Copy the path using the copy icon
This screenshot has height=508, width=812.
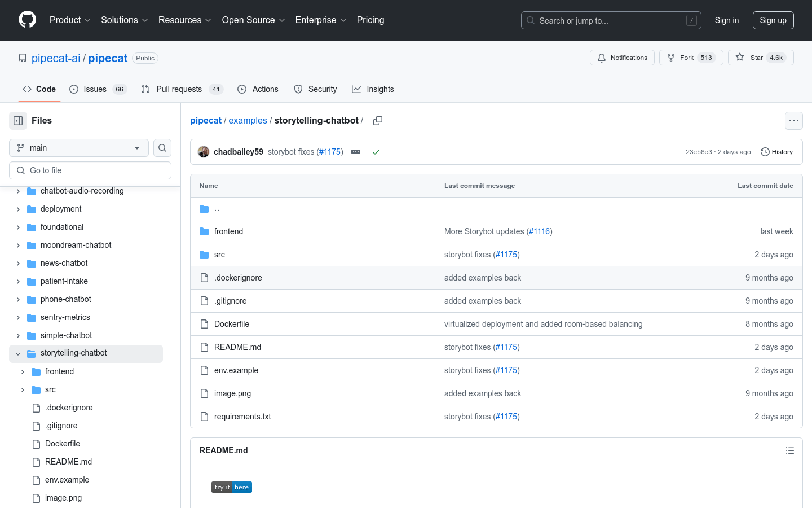[x=378, y=121]
